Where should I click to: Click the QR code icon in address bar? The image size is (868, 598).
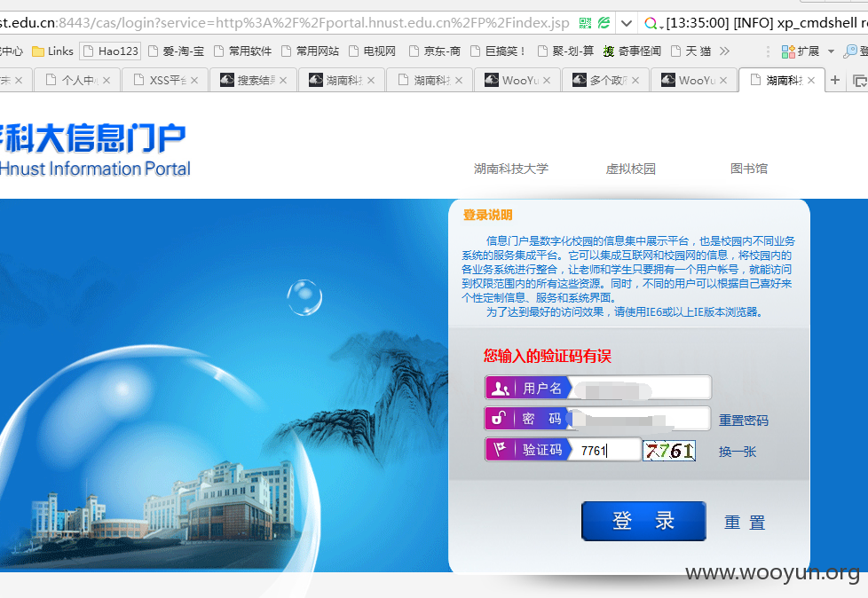pyautogui.click(x=585, y=23)
